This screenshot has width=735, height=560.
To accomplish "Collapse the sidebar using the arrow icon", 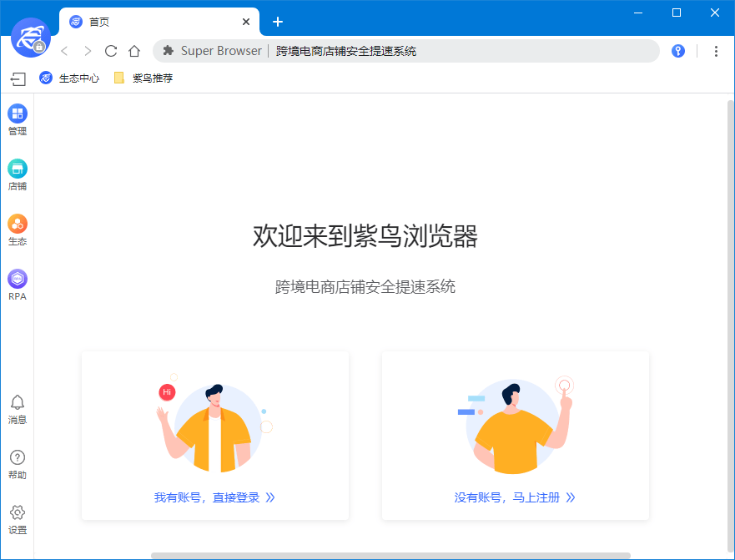I will (17, 79).
